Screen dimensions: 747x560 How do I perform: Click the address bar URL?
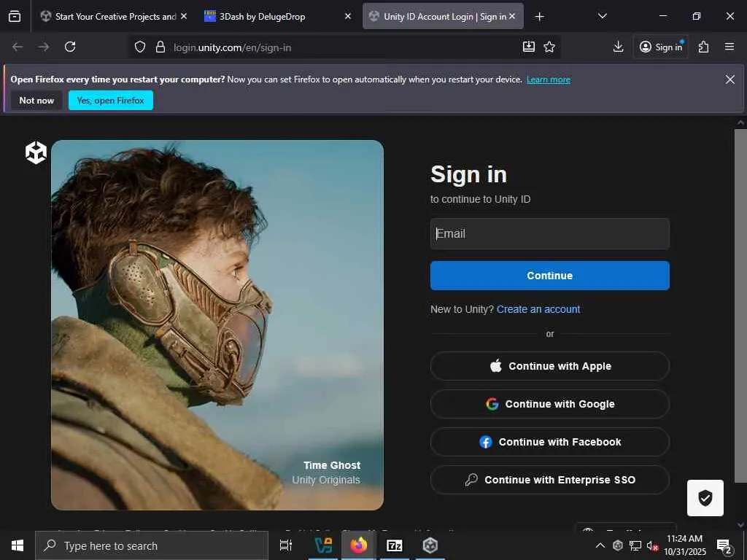tap(232, 47)
